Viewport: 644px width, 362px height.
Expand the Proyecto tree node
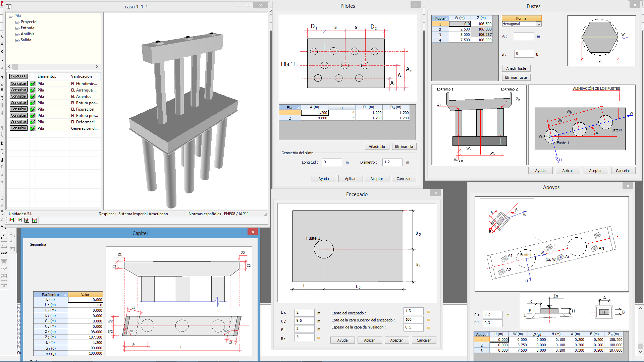point(17,22)
